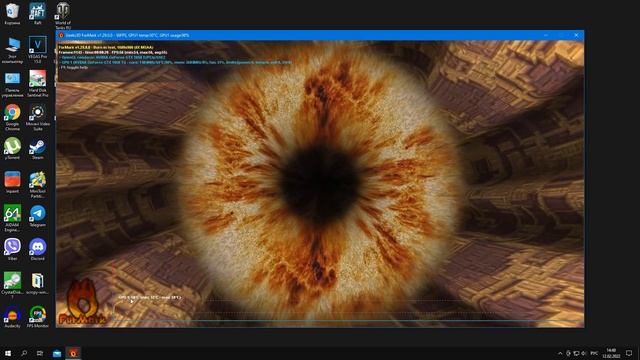The image size is (640, 360).
Task: Open the notification center icon
Action: pos(629,353)
